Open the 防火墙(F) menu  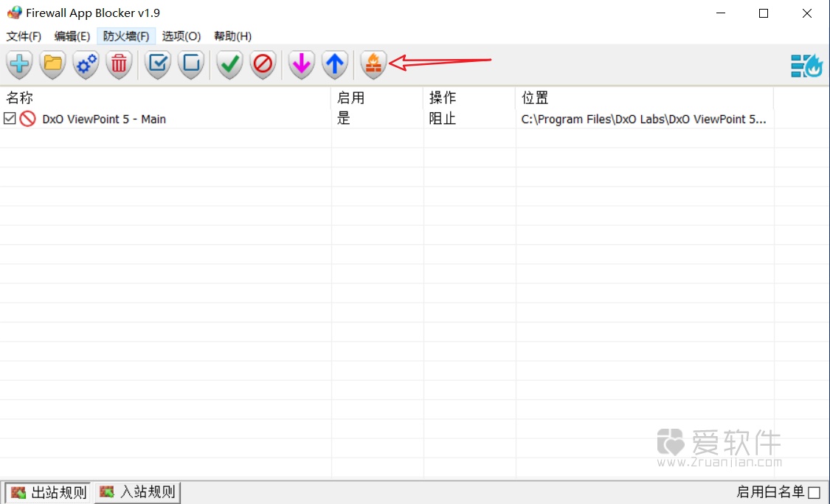point(125,35)
